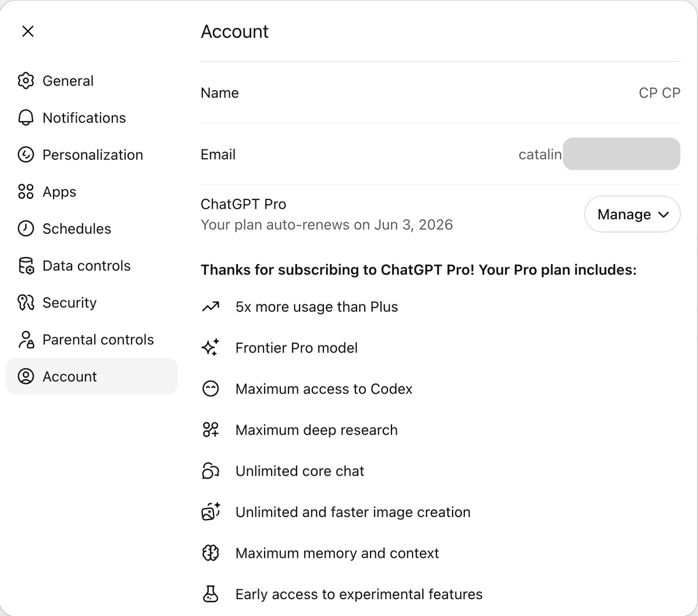
Task: Click the Frontier Pro model text
Action: [296, 348]
